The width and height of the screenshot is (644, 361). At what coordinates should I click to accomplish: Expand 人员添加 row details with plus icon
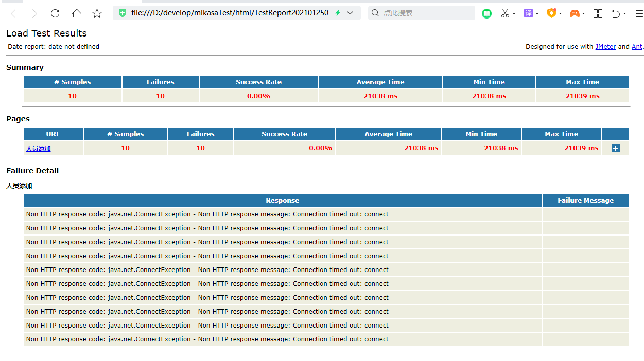click(616, 148)
